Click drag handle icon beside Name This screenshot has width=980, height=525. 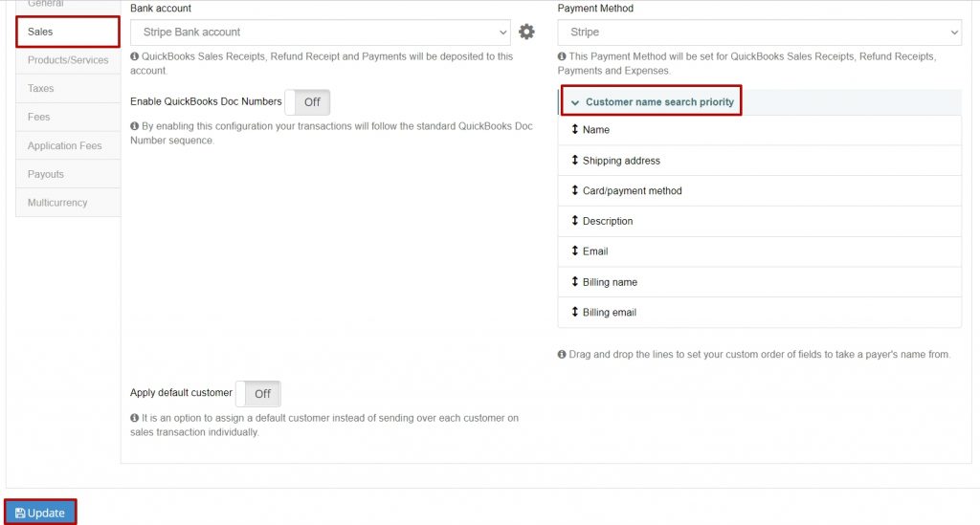coord(574,129)
